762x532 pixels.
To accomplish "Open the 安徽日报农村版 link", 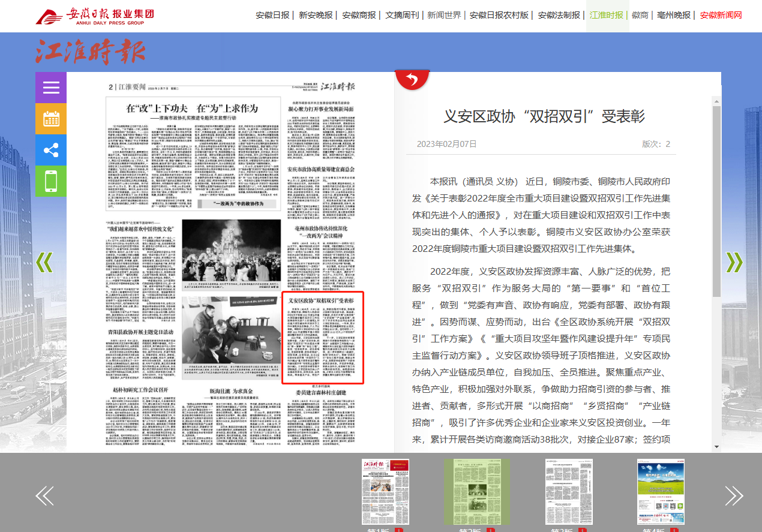I will click(499, 16).
